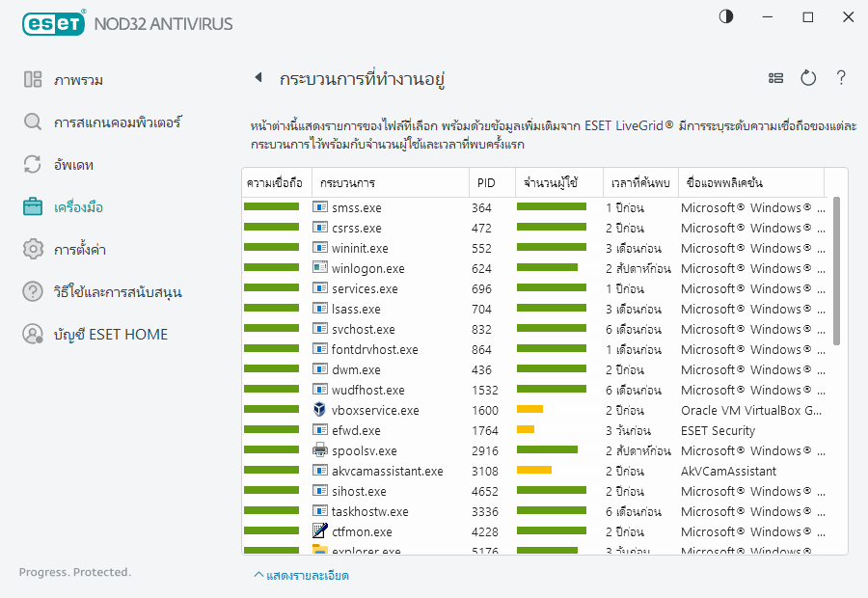Toggle dark mode with the contrast icon
This screenshot has height=598, width=868.
[x=725, y=16]
